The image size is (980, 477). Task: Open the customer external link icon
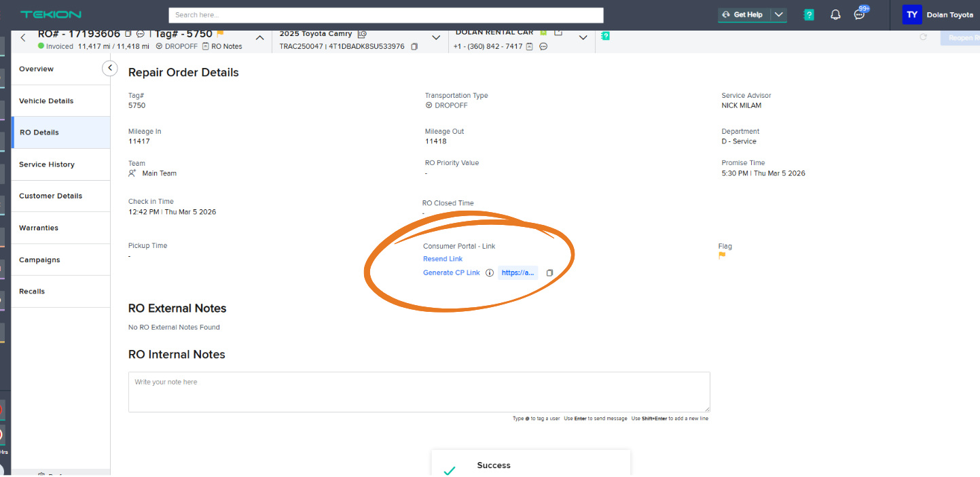pos(558,33)
